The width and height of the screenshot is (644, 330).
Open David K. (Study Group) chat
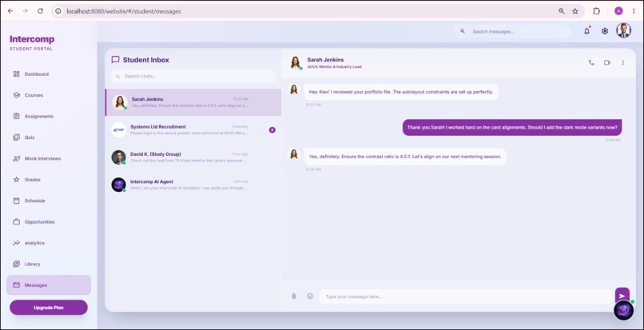[x=193, y=157]
